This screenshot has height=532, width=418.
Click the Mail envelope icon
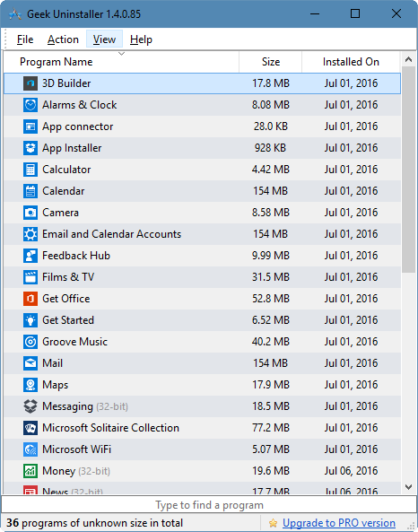click(x=30, y=363)
